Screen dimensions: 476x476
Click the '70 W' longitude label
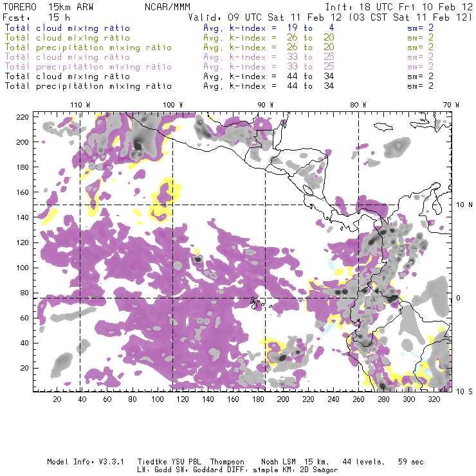click(451, 105)
